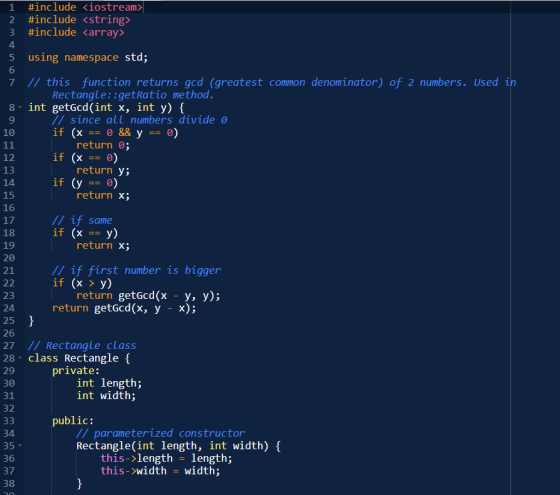
Task: Place cursor in '#include <iostream>' line
Action: pos(85,7)
